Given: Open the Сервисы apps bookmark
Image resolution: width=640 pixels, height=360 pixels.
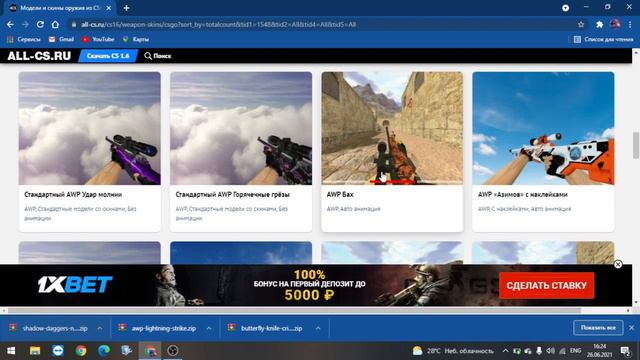Looking at the screenshot, I should 24,39.
